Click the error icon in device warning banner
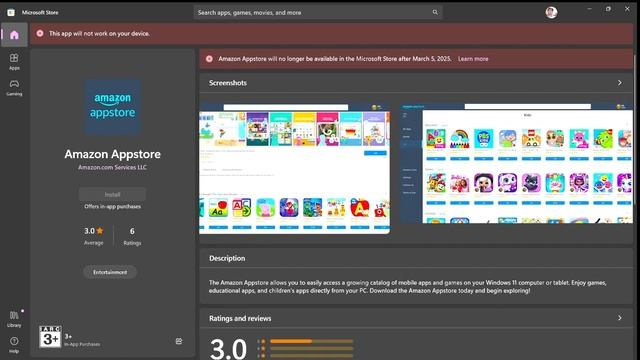Image resolution: width=640 pixels, height=360 pixels. click(x=40, y=33)
